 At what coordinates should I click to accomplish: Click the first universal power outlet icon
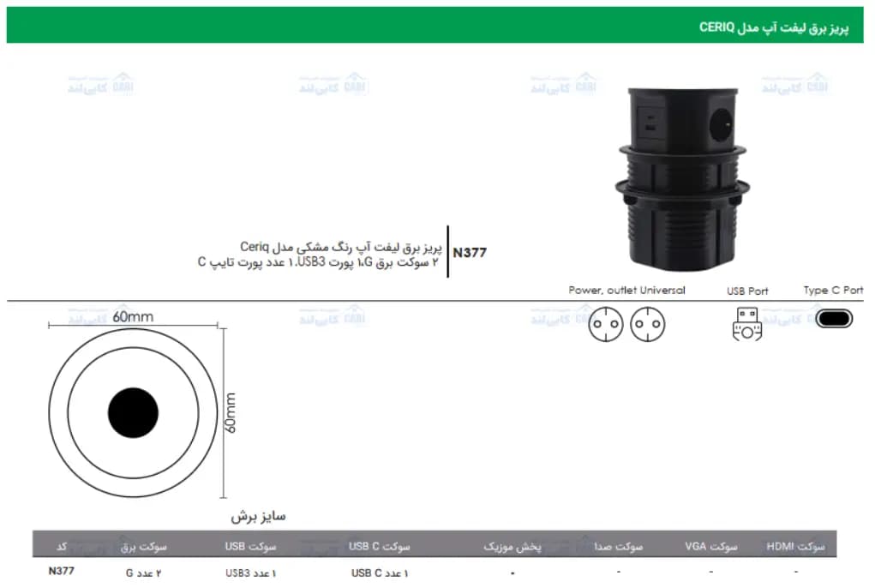coord(605,324)
